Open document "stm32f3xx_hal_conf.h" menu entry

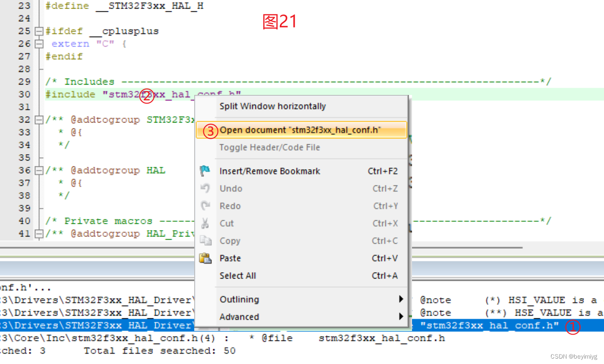(302, 130)
